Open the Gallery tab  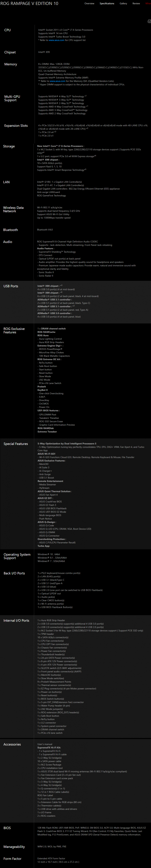pos(123,3)
